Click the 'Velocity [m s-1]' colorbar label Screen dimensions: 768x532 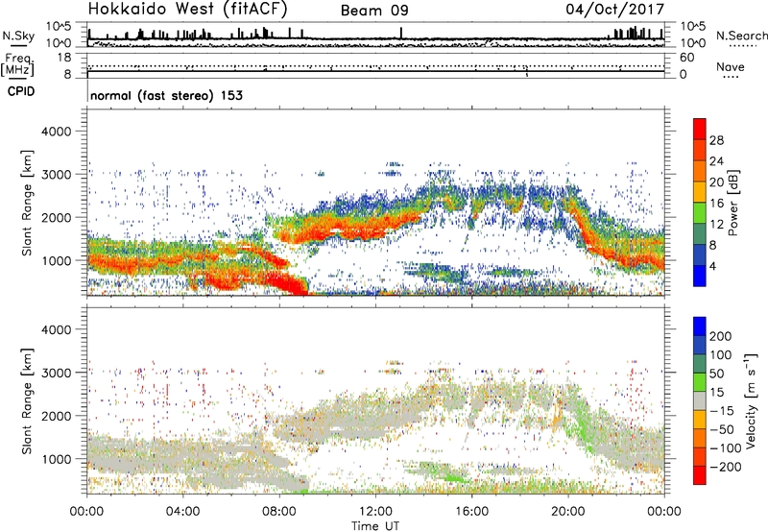pyautogui.click(x=751, y=400)
